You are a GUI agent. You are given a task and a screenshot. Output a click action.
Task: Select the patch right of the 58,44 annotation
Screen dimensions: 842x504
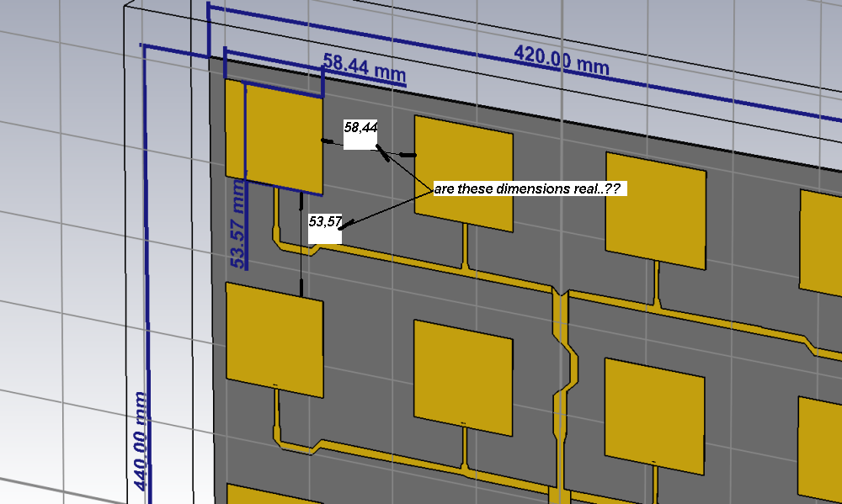[463, 173]
